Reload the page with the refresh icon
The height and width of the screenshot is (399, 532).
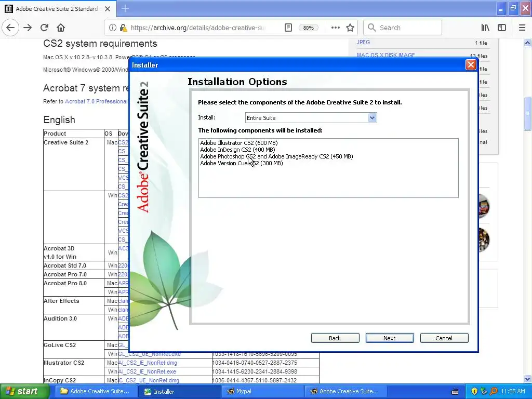44,28
